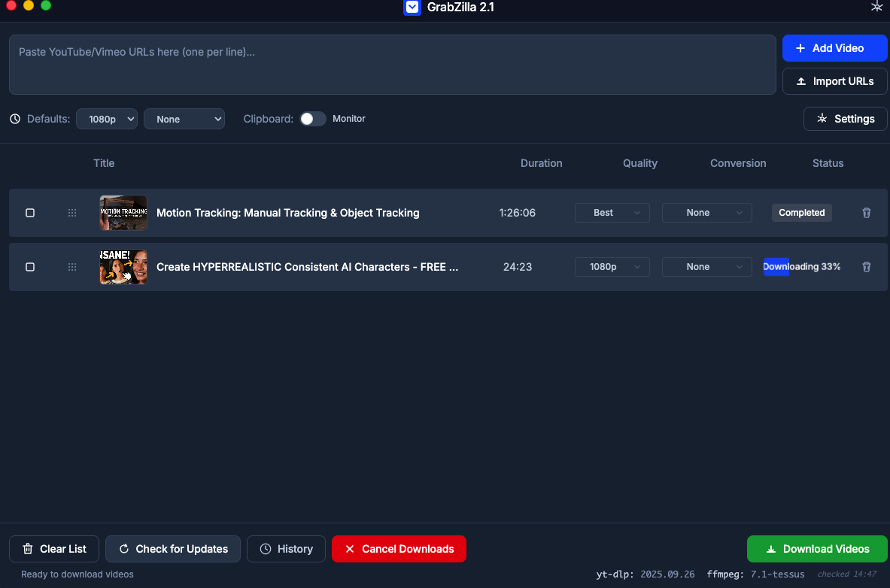Click the green Download Videos button

tap(817, 549)
